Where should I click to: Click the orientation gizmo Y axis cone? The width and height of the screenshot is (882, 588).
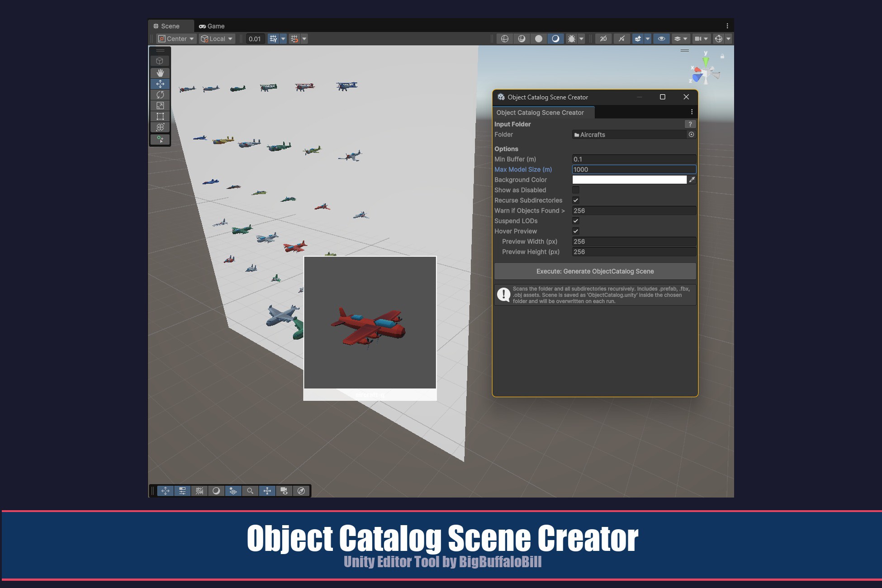click(x=706, y=61)
